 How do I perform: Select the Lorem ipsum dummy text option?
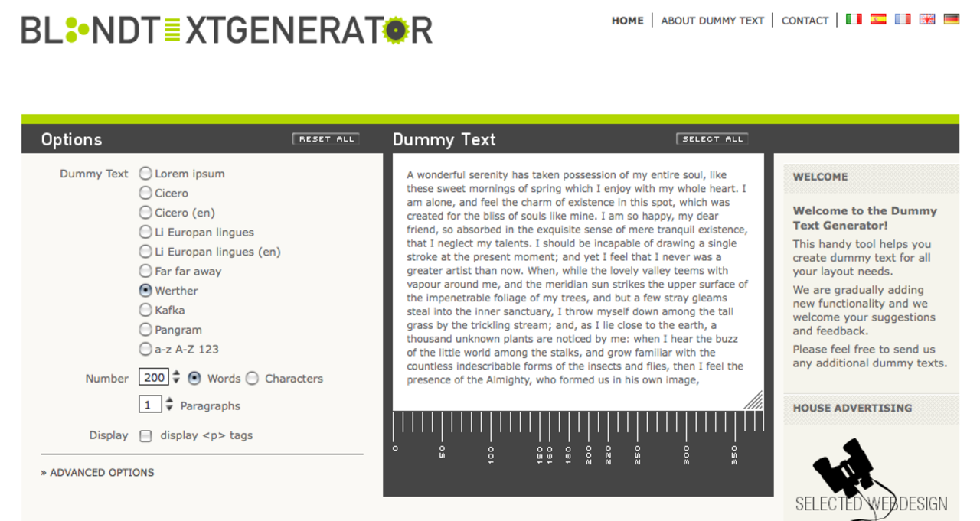pyautogui.click(x=145, y=174)
